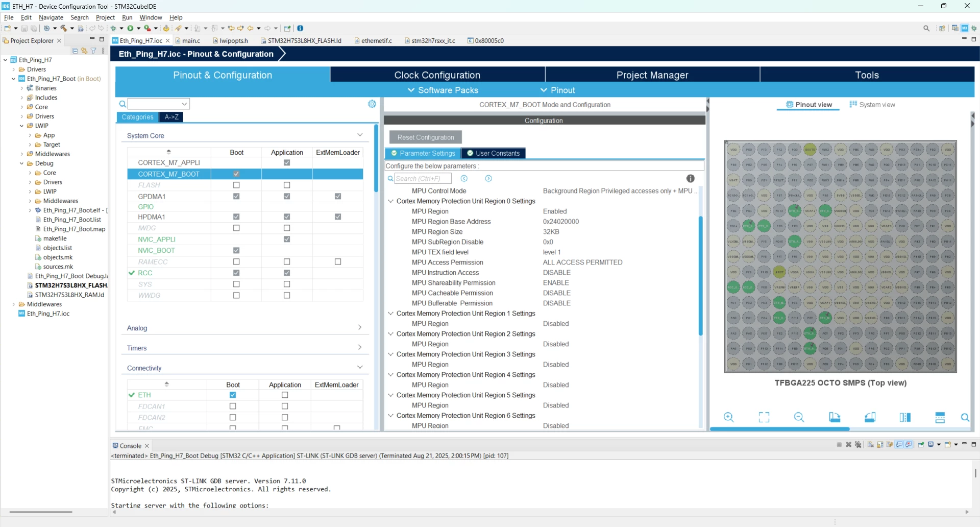Viewport: 980px width, 527px height.
Task: Rotate the chip clockwise
Action: coord(835,417)
